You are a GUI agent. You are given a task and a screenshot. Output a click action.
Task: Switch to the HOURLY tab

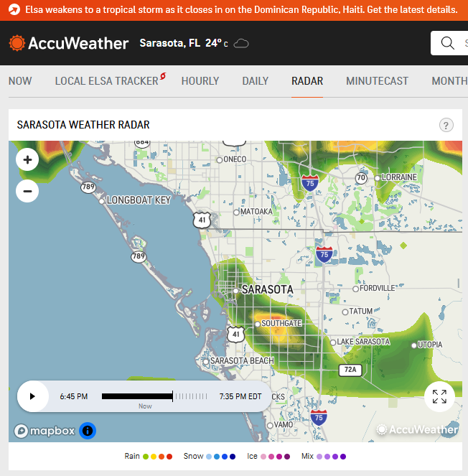click(x=200, y=81)
